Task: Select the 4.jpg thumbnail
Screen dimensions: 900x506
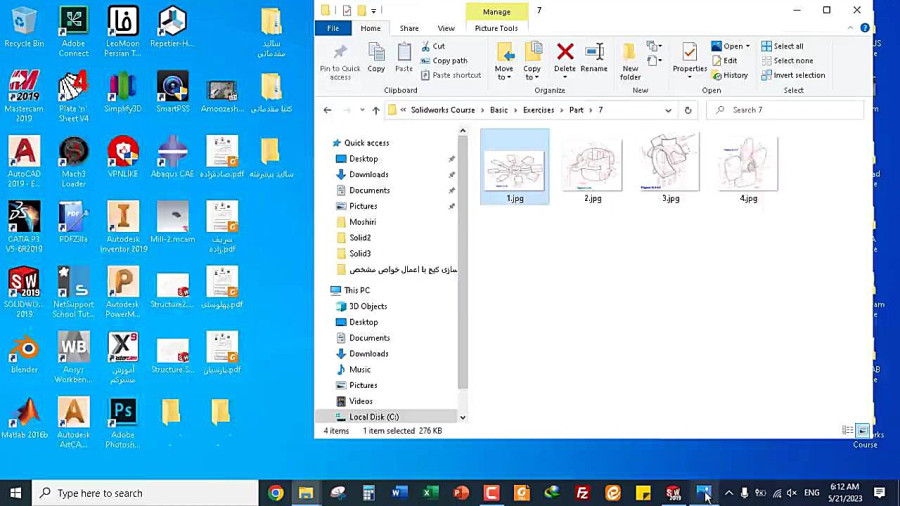Action: 748,166
